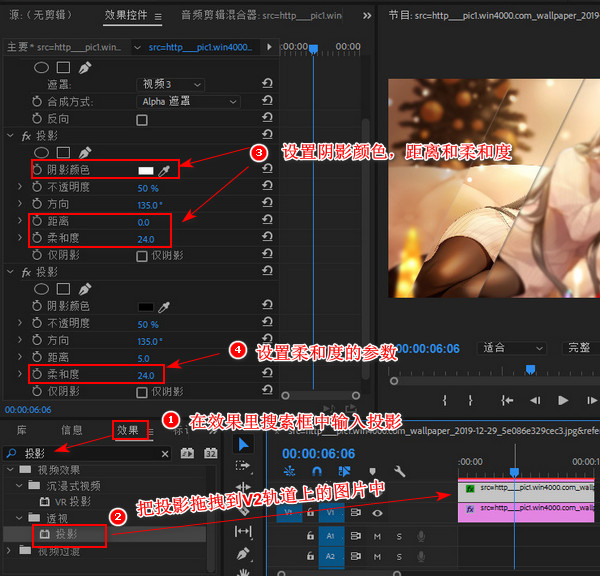Open the 合成方式 Alpha 遮罩 dropdown
Screen dimensions: 600x576
pyautogui.click(x=189, y=101)
